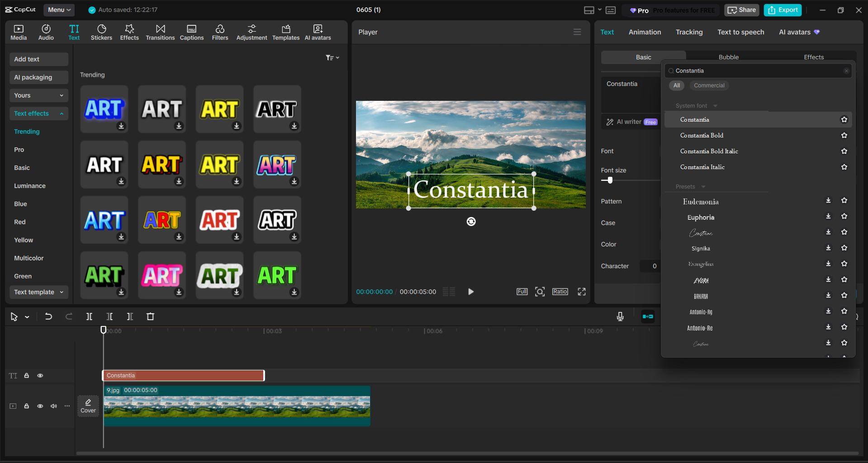Split the clip at the playhead
Screen dimensions: 868x463
coord(89,317)
